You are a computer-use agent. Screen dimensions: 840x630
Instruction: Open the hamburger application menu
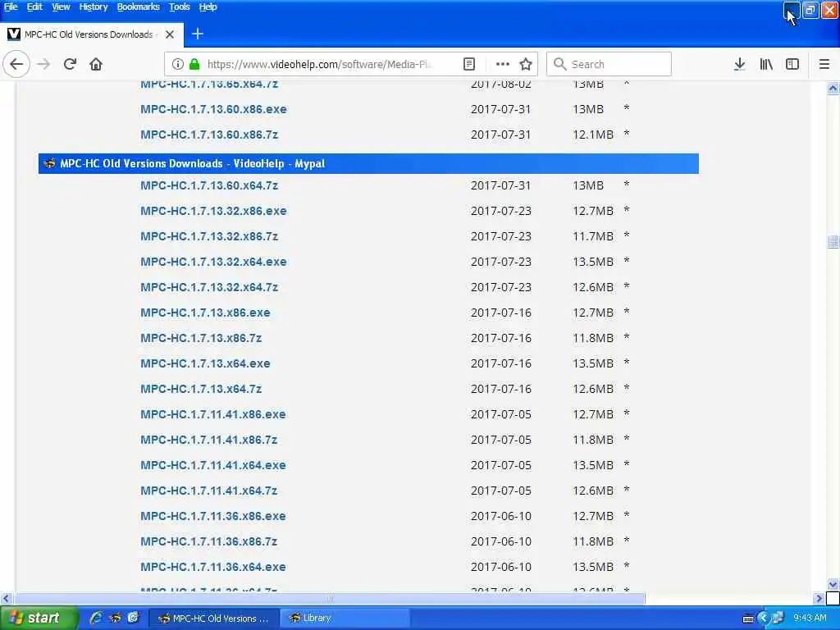pyautogui.click(x=824, y=64)
